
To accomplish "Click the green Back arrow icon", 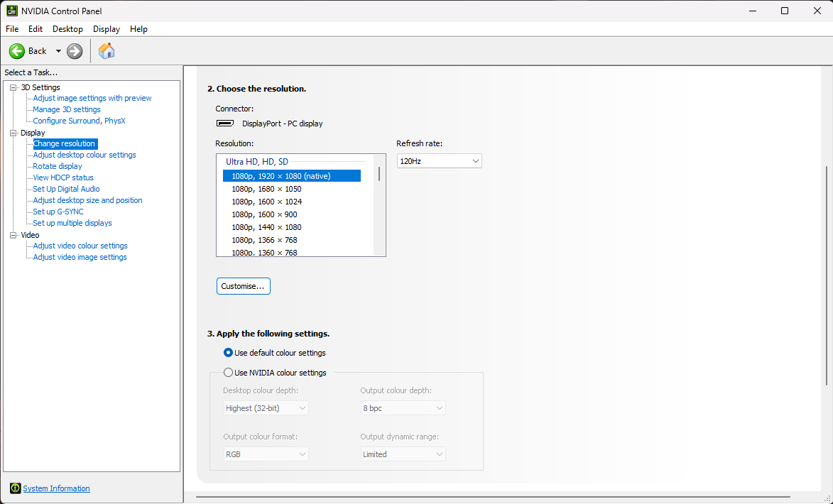I will tap(17, 51).
